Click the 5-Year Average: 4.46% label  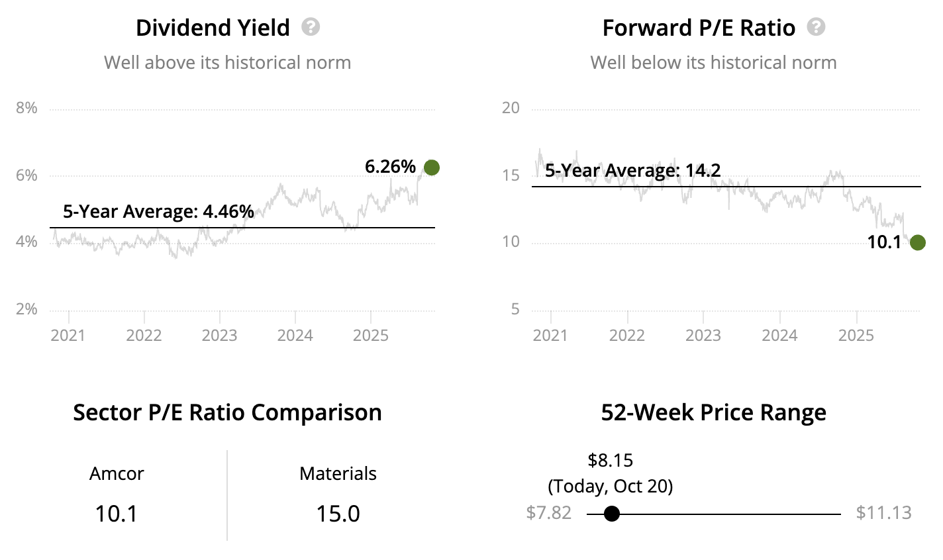coord(158,212)
